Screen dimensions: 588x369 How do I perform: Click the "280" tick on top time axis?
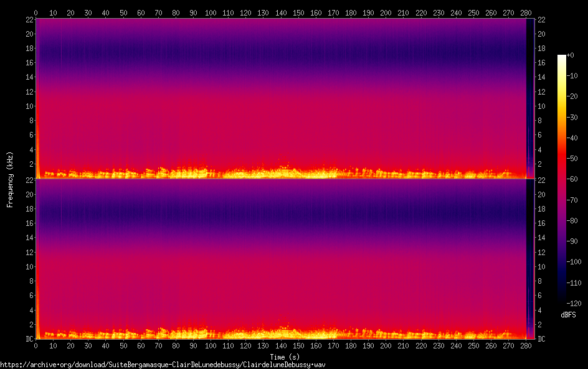(x=526, y=12)
